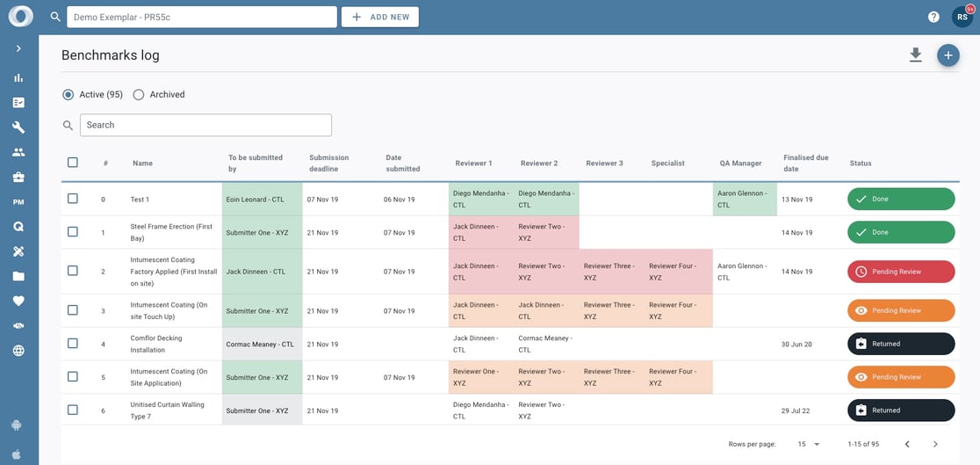980x465 pixels.
Task: Open the briefcase sidebar icon
Action: pyautogui.click(x=18, y=177)
